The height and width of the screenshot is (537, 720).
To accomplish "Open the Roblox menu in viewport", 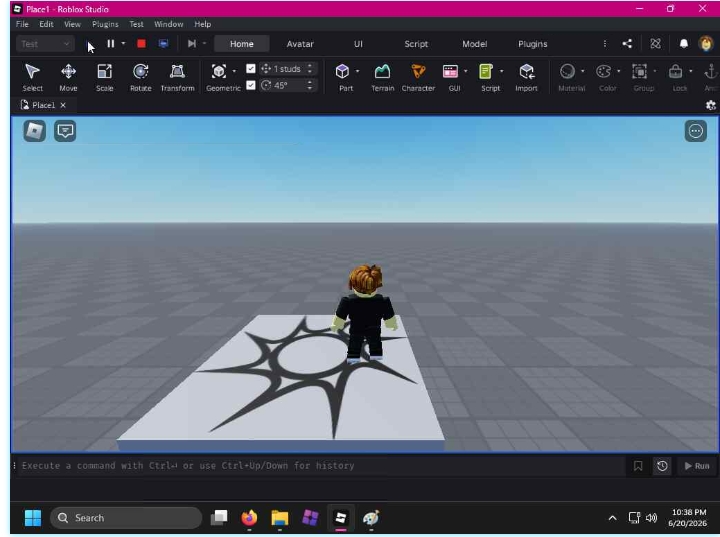I will pyautogui.click(x=35, y=131).
